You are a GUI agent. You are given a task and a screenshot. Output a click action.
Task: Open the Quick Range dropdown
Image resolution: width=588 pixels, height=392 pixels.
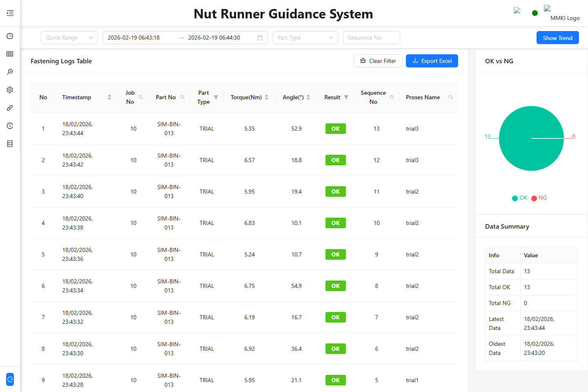coord(69,38)
